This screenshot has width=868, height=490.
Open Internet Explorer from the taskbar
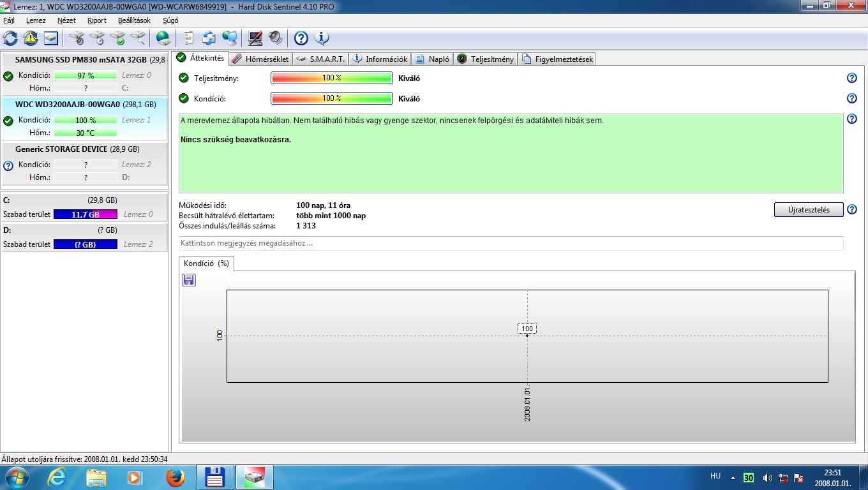pos(57,477)
